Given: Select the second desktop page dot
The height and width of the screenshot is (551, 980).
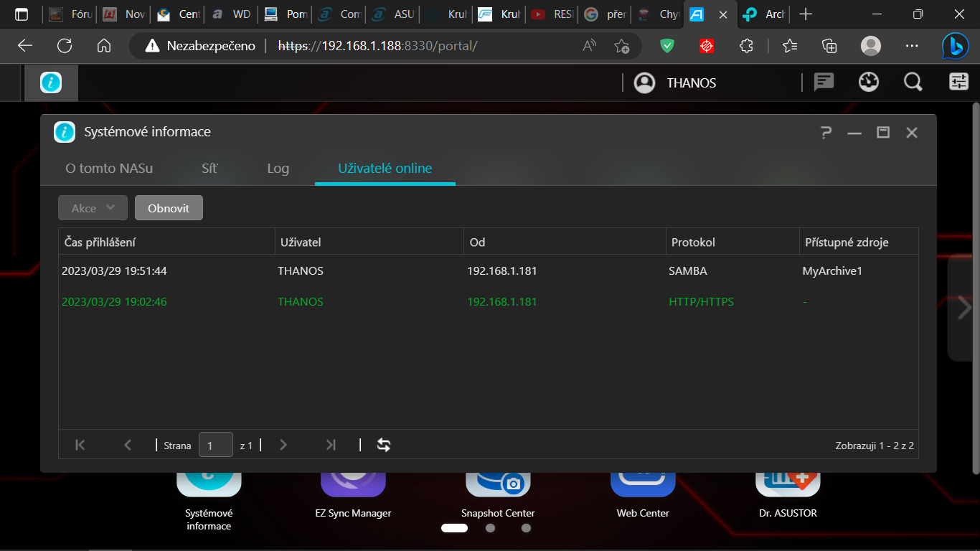Looking at the screenshot, I should pyautogui.click(x=490, y=528).
